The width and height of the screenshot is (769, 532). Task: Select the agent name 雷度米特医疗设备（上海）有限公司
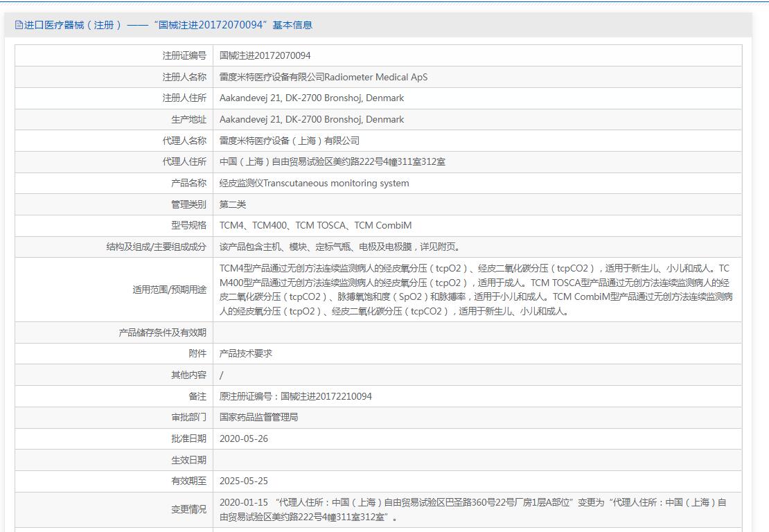click(x=289, y=141)
